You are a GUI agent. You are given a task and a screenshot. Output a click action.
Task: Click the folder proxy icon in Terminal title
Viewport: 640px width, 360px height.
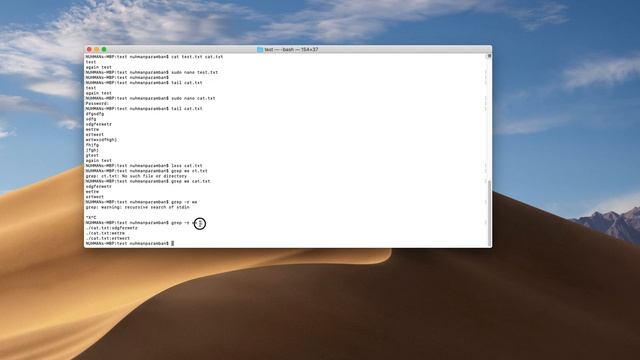[x=260, y=49]
